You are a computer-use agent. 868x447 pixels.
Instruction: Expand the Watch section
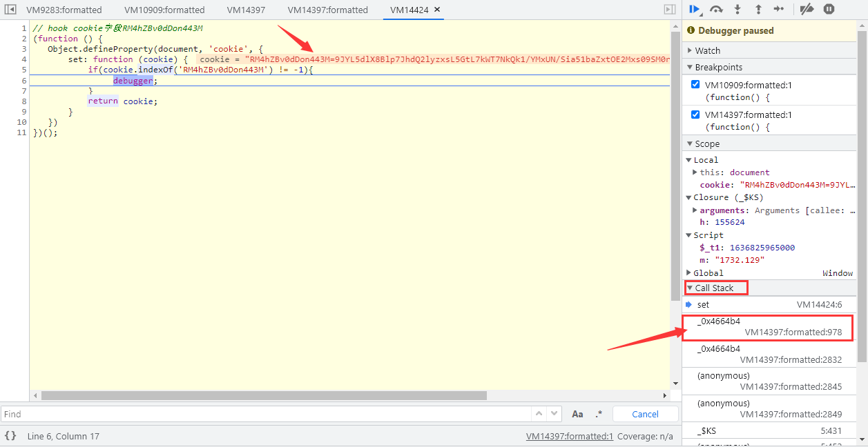pyautogui.click(x=708, y=50)
